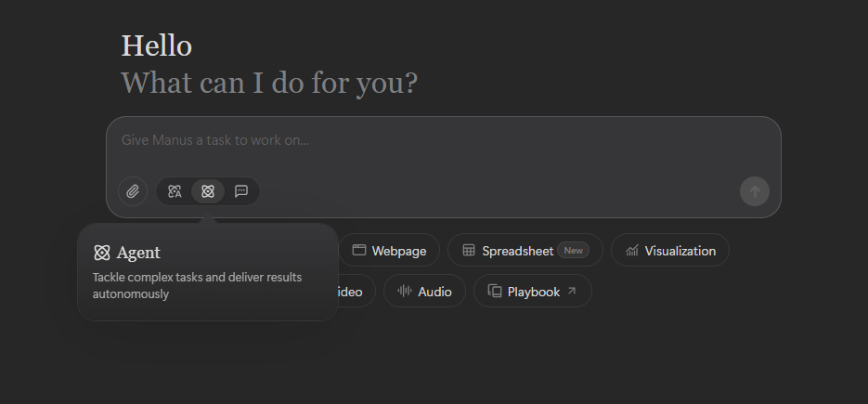Click the send arrow button
The width and height of the screenshot is (868, 404).
coord(755,191)
